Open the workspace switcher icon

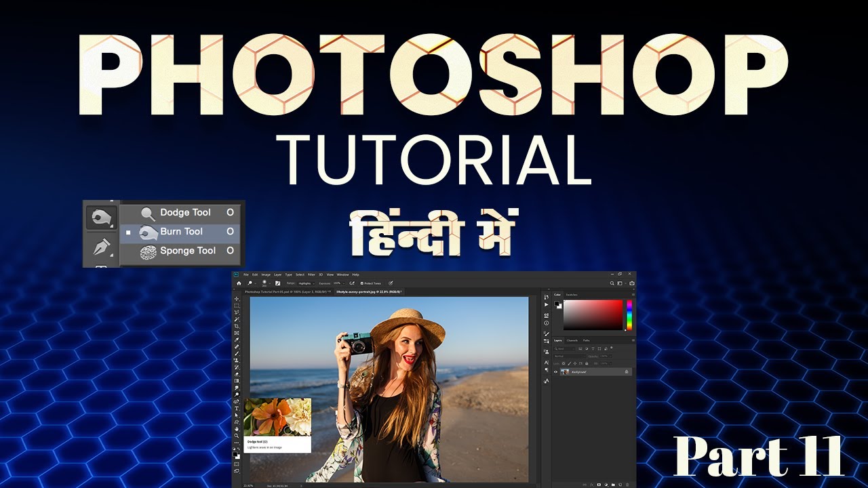[620, 283]
